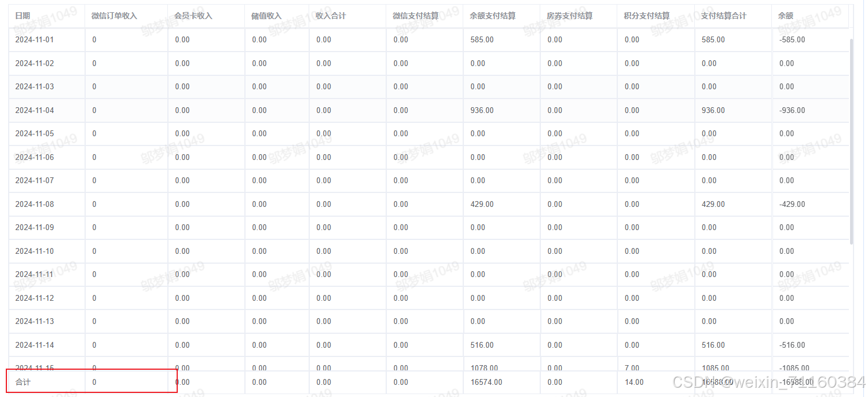
Task: Click the 余额 column header
Action: coord(785,16)
